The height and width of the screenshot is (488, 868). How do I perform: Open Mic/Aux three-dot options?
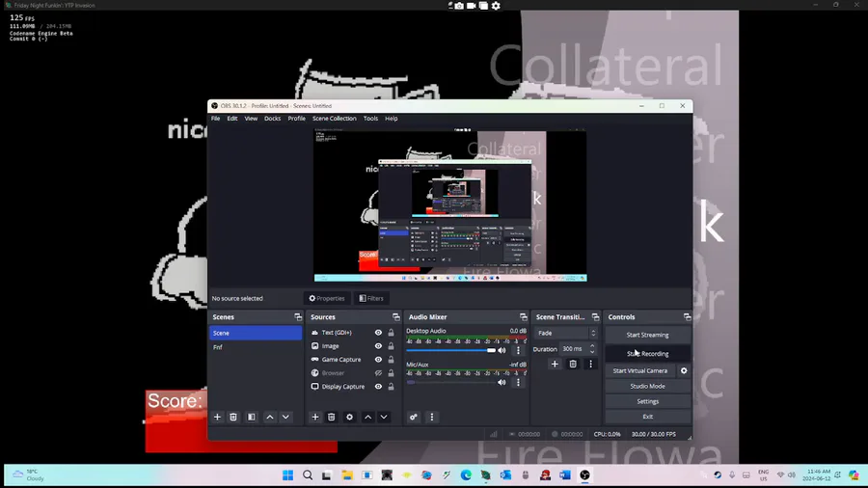click(x=518, y=382)
